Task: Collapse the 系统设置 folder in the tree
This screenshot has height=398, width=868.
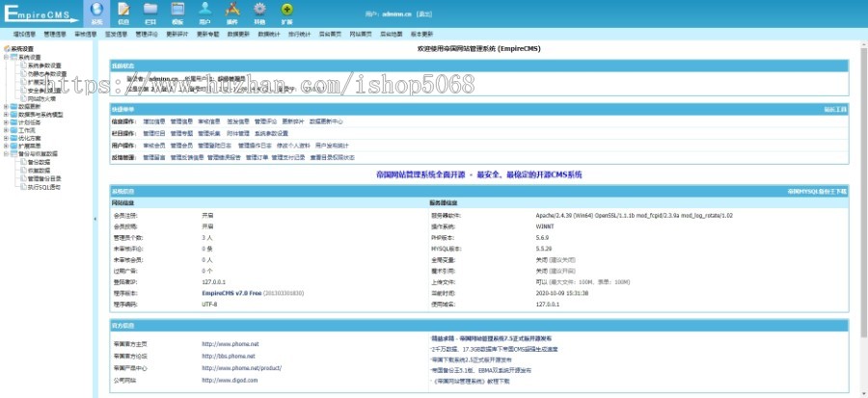Action: pyautogui.click(x=6, y=57)
